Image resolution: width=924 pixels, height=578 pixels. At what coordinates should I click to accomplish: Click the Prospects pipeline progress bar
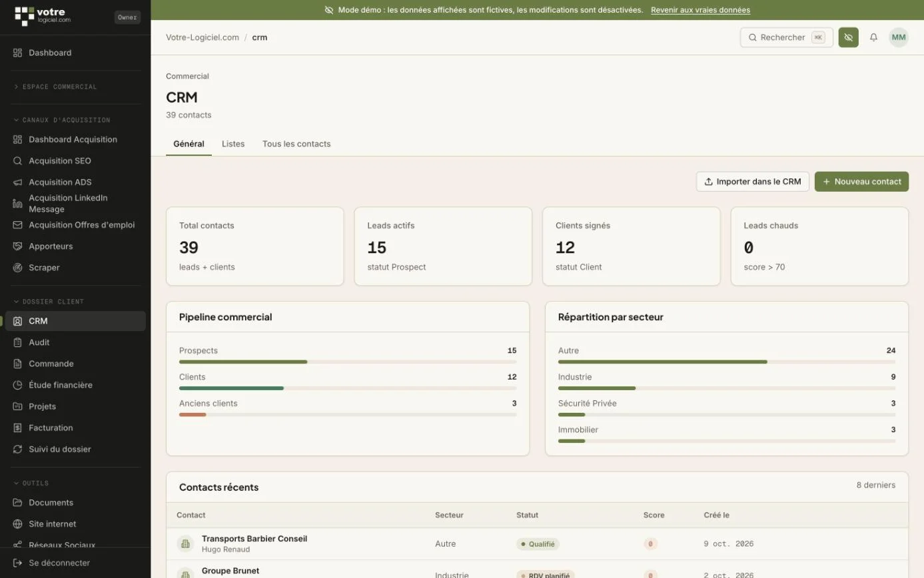348,362
